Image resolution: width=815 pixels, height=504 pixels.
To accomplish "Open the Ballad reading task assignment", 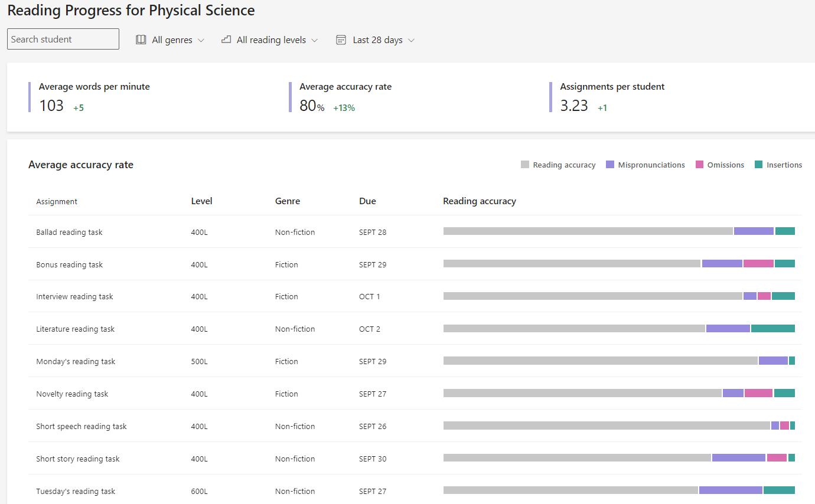I will [69, 232].
